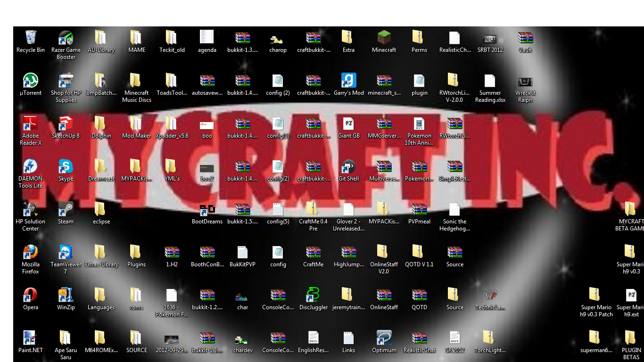Select the Opera browser icon

point(31,295)
